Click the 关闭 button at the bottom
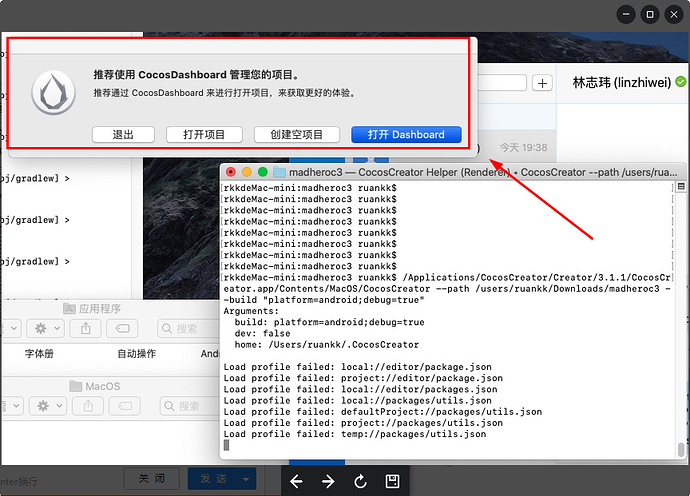 coord(152,479)
